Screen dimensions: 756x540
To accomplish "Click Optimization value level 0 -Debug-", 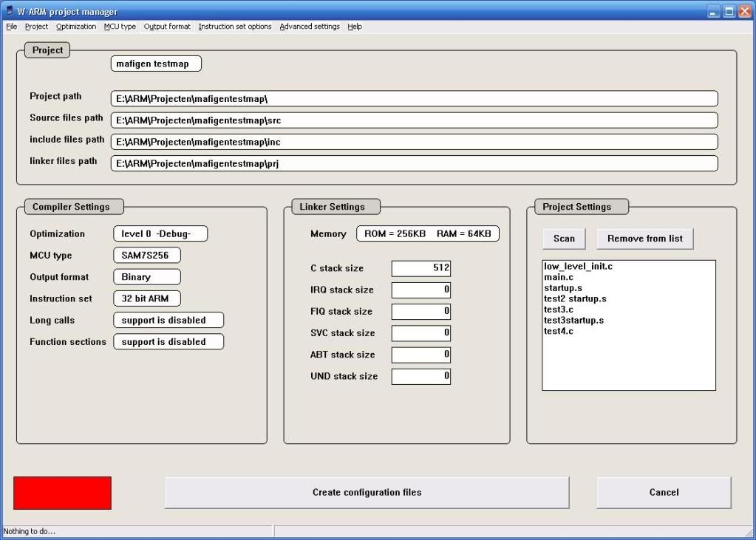I will (160, 234).
